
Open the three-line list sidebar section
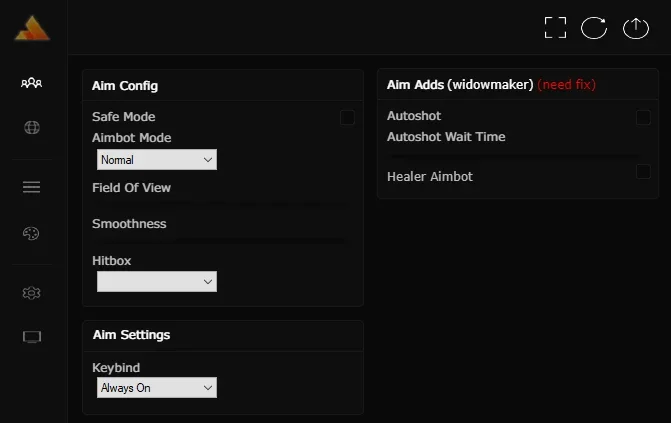coord(32,187)
